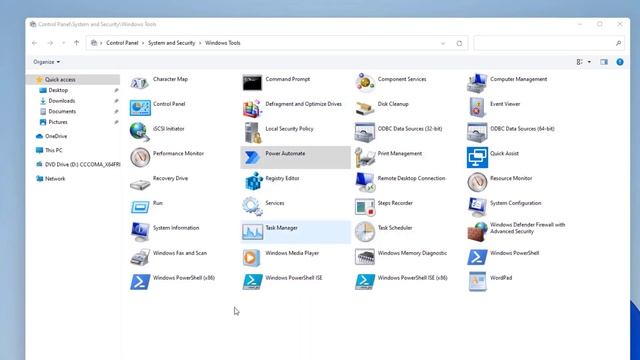Click the Steps Recorder icon
This screenshot has width=640, height=360.
tap(365, 207)
